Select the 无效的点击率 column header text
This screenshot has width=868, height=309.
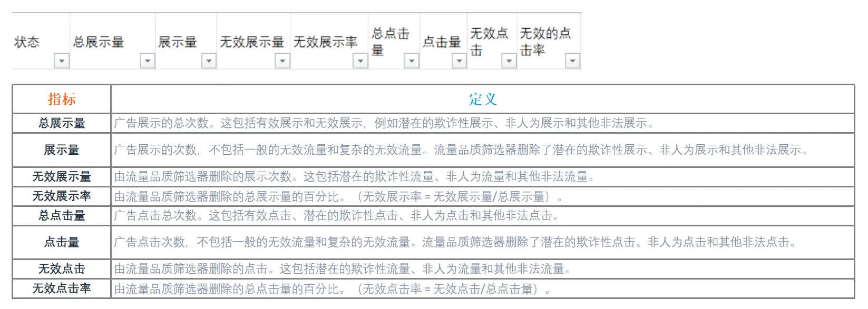tap(545, 42)
